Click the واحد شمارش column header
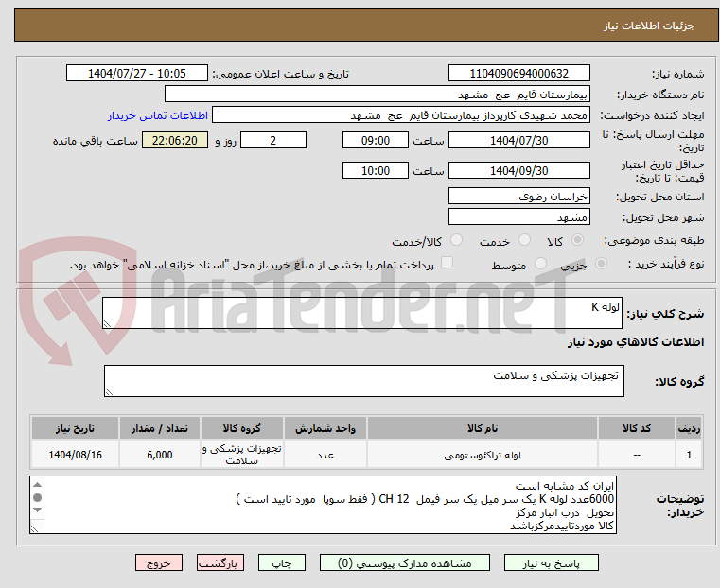Image resolution: width=720 pixels, height=588 pixels. point(325,428)
